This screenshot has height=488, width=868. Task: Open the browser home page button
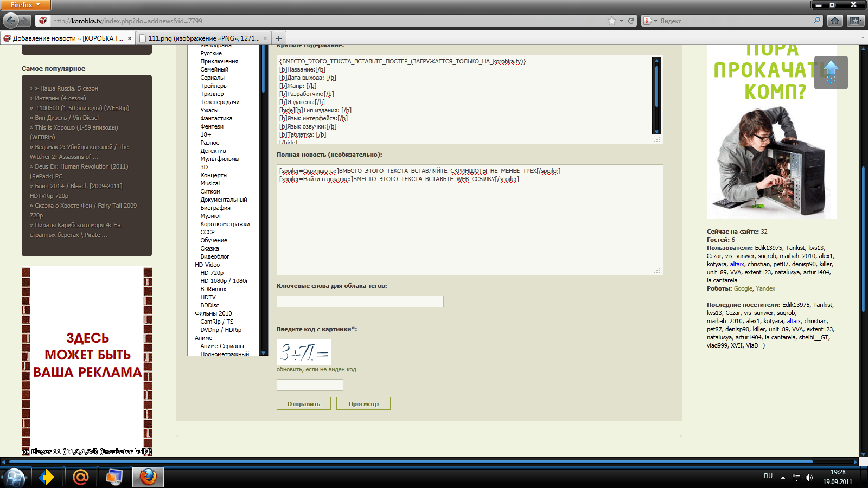point(835,21)
